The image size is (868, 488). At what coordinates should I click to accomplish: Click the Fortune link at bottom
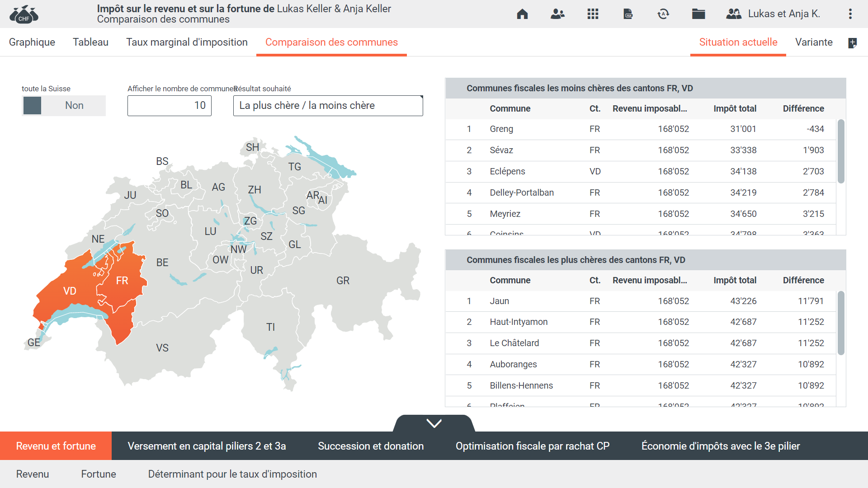pos(99,474)
